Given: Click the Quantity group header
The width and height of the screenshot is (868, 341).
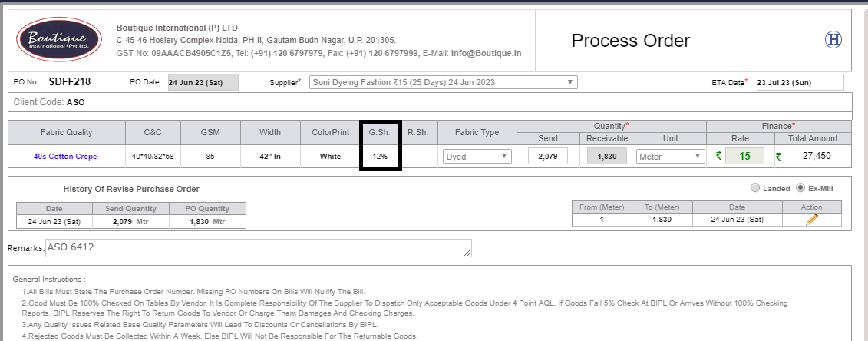Looking at the screenshot, I should pyautogui.click(x=611, y=126).
